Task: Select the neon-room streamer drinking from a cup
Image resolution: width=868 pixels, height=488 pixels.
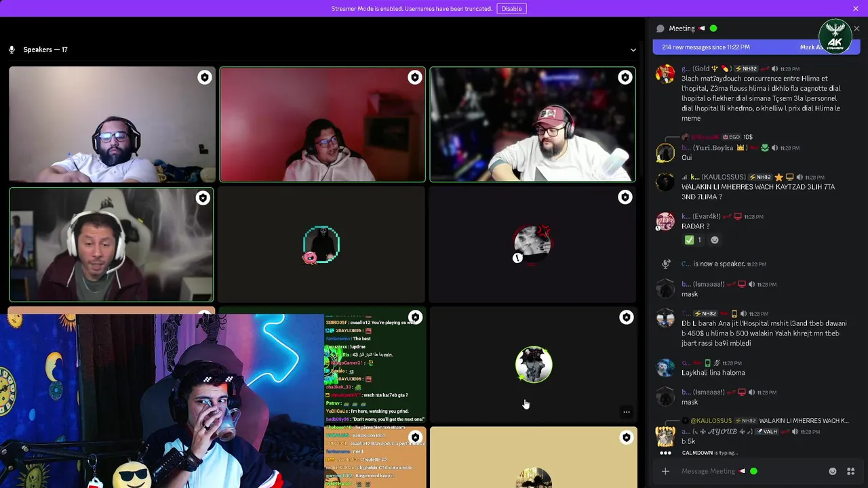Action: (163, 401)
